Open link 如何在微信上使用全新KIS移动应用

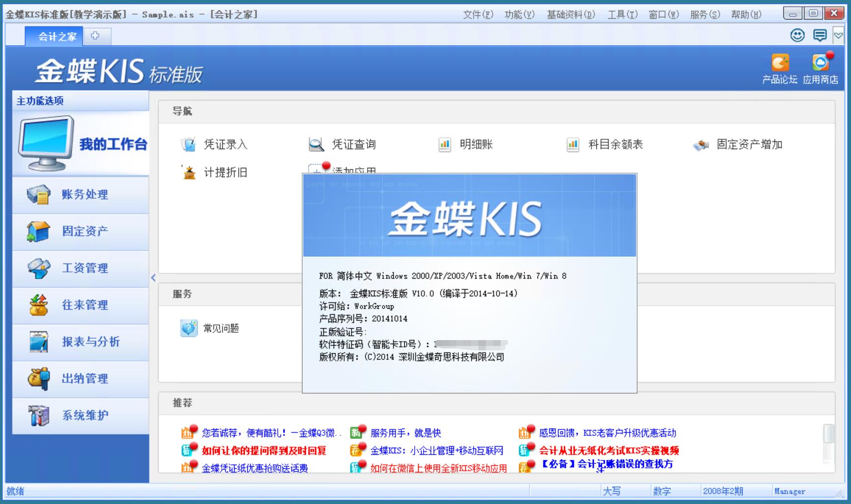coord(439,468)
